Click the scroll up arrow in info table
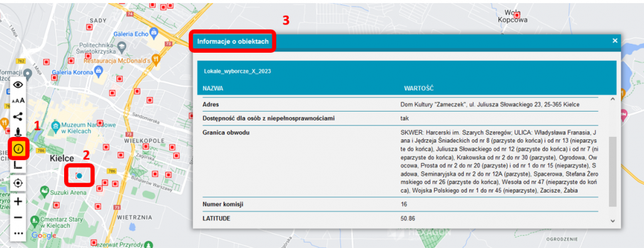This screenshot has width=644, height=248. tap(612, 100)
